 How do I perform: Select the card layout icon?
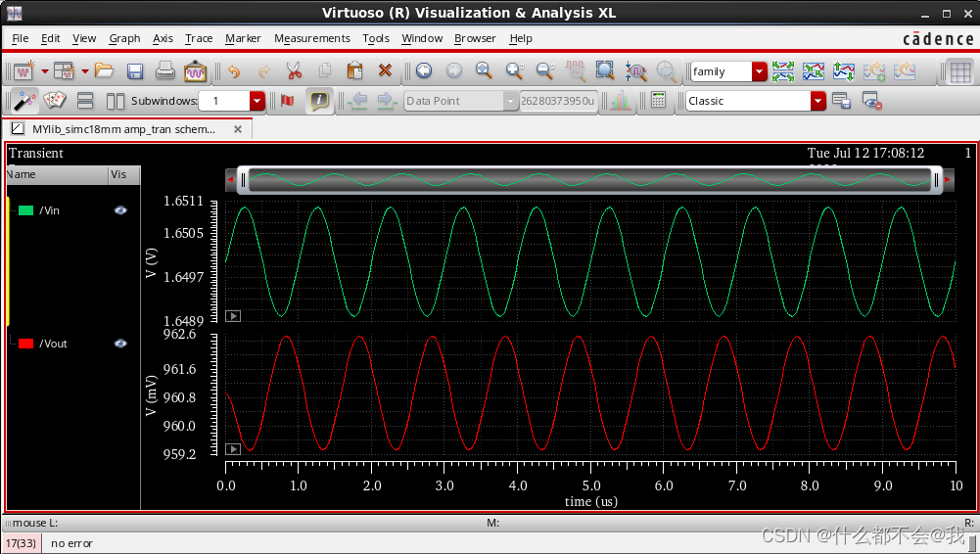pos(55,101)
